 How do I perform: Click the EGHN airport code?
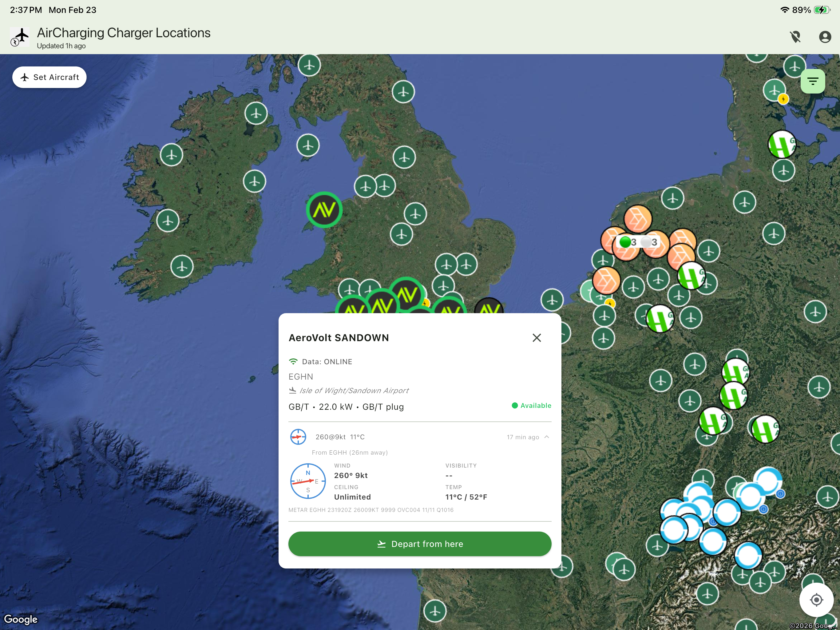[301, 377]
